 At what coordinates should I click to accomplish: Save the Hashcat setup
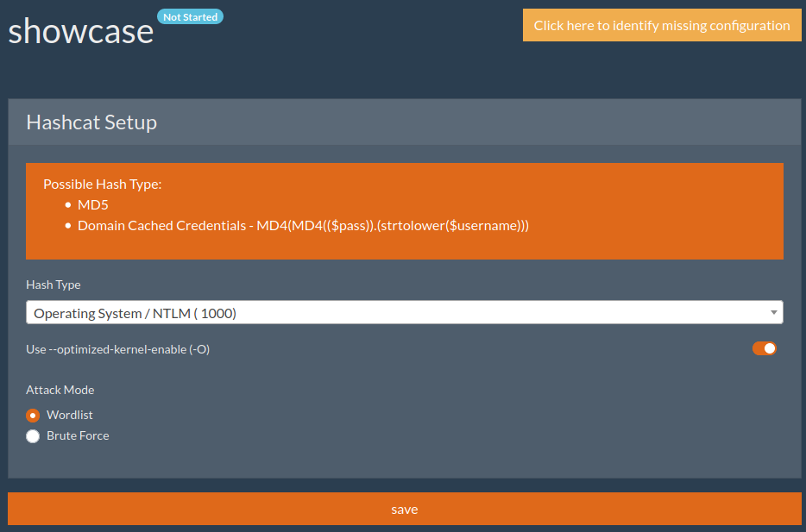405,509
